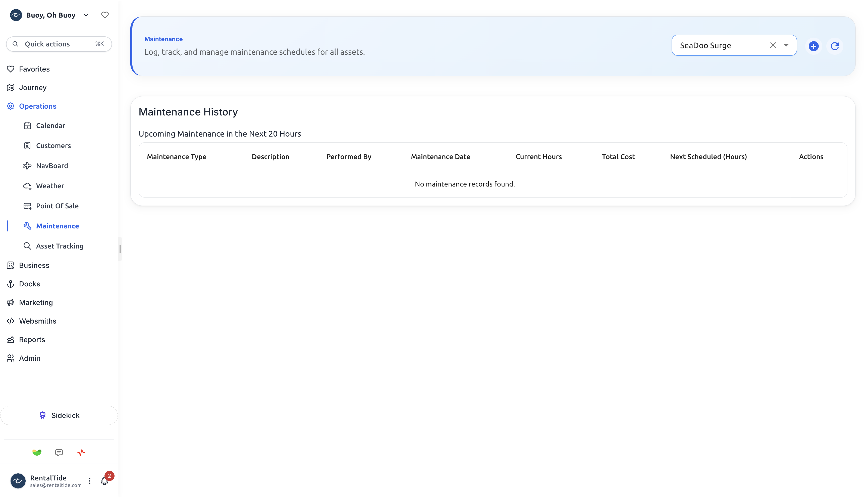The width and height of the screenshot is (868, 498).
Task: Click the Docks anchor icon
Action: point(11,284)
